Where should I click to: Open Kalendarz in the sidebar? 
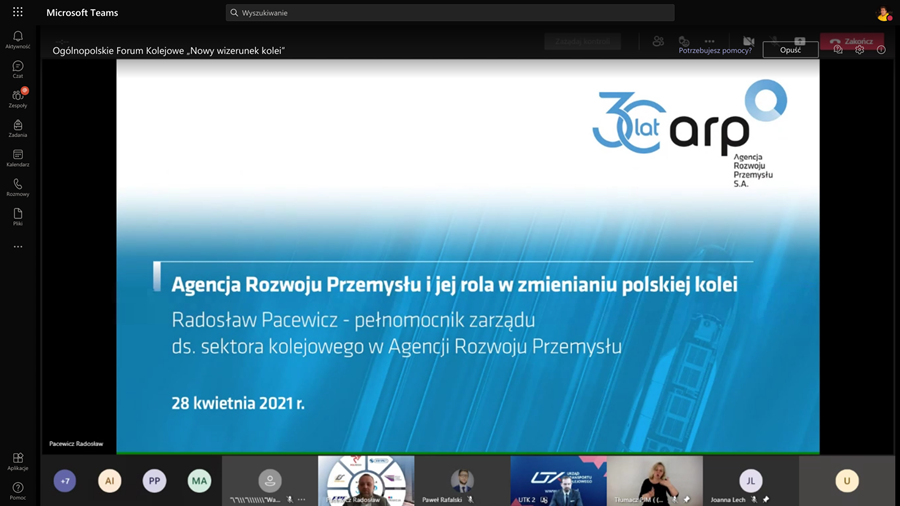tap(18, 158)
